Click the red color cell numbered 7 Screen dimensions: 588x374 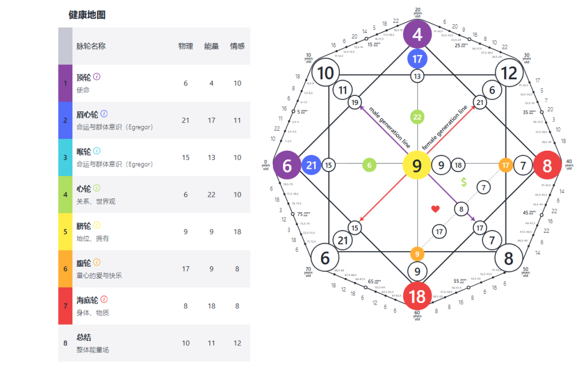pyautogui.click(x=65, y=306)
